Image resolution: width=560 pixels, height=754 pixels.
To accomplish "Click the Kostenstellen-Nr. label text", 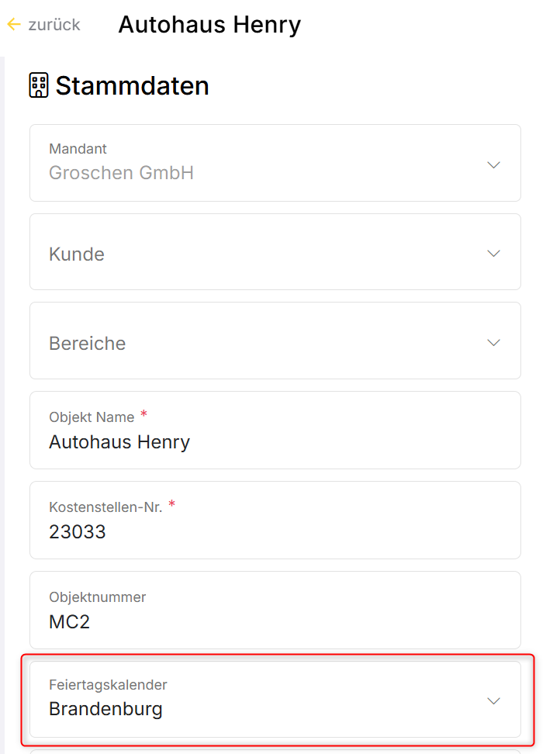I will [x=105, y=507].
